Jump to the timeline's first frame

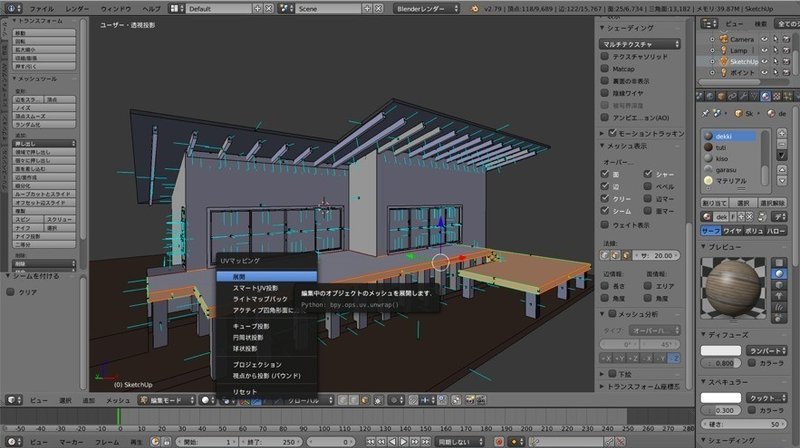[x=371, y=442]
